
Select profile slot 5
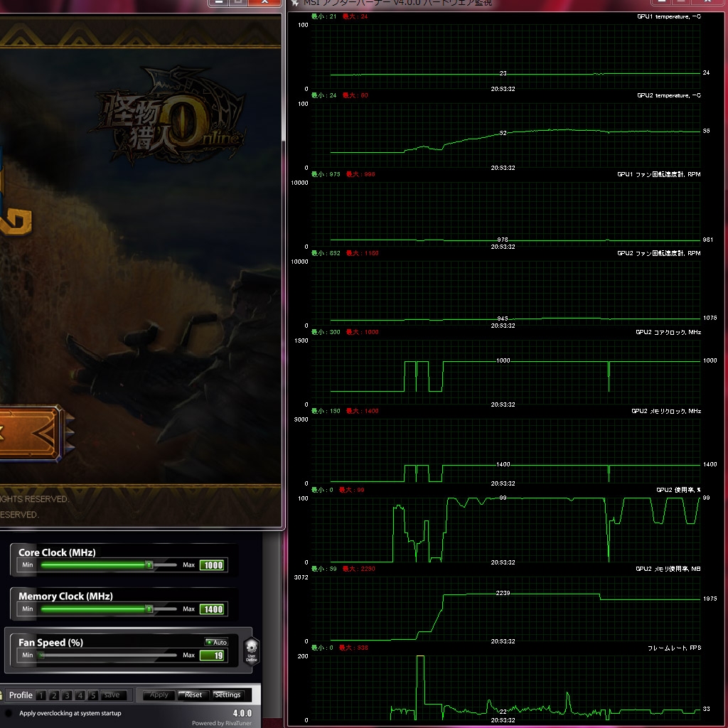tap(93, 695)
